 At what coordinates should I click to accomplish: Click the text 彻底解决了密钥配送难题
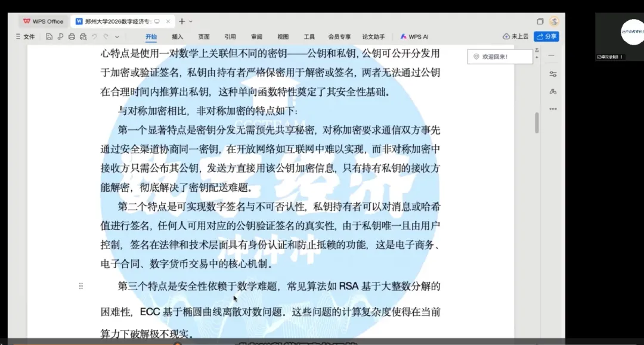[x=193, y=188]
